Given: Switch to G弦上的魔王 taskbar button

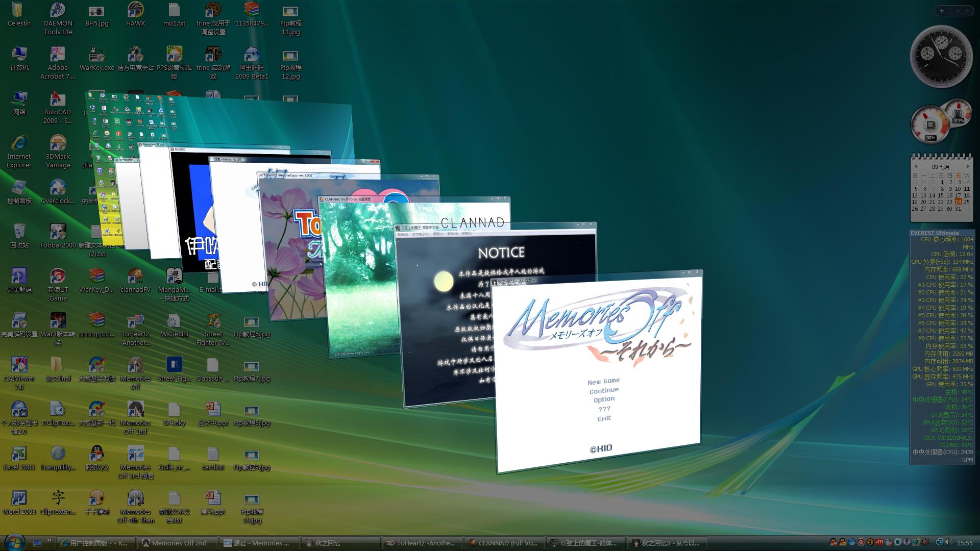Looking at the screenshot, I should point(586,543).
